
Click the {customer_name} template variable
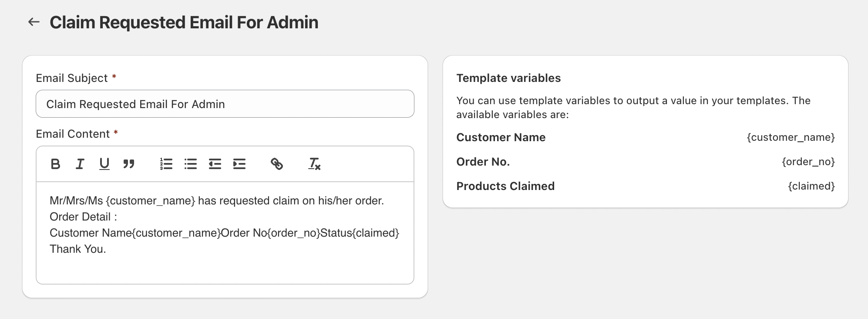tap(791, 137)
